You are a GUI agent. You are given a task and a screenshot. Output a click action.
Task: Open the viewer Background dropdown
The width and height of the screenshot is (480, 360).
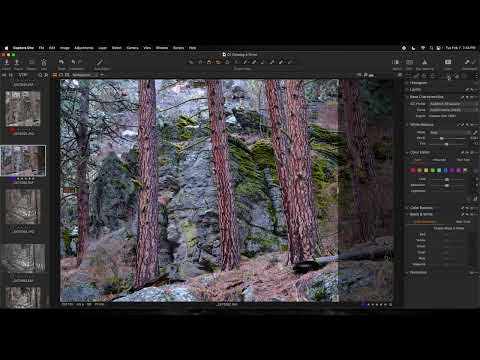pos(85,75)
